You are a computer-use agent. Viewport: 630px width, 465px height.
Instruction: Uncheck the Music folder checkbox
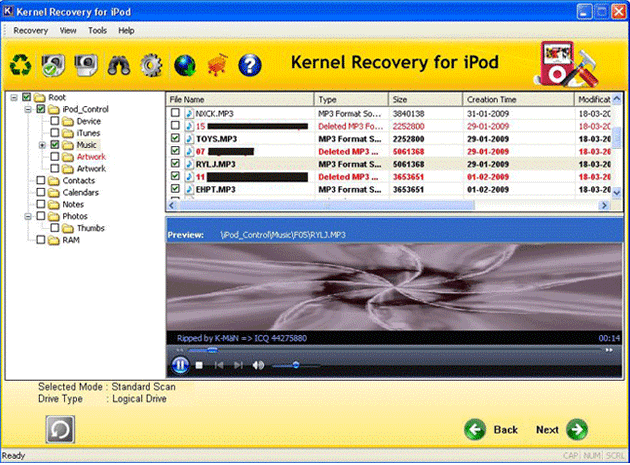(x=55, y=145)
